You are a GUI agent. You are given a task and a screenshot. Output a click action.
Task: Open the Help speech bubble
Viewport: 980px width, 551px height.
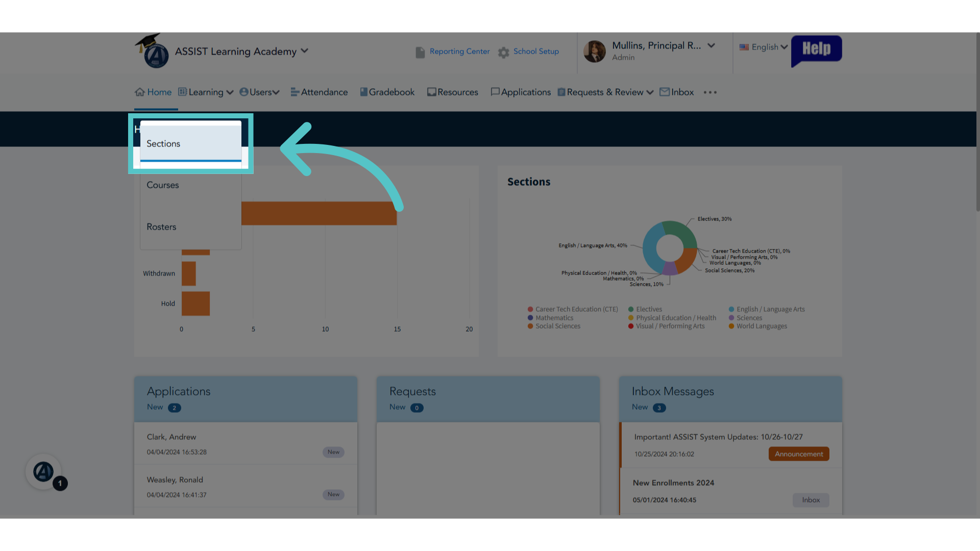pyautogui.click(x=816, y=51)
